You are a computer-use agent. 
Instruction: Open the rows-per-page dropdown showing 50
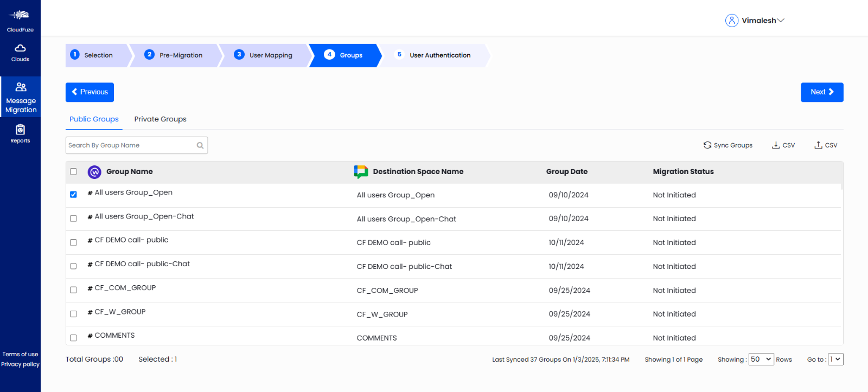761,359
